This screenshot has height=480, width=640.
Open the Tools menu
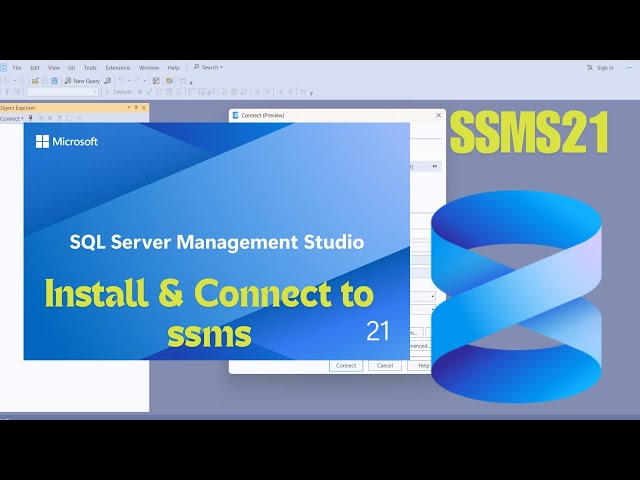click(90, 68)
